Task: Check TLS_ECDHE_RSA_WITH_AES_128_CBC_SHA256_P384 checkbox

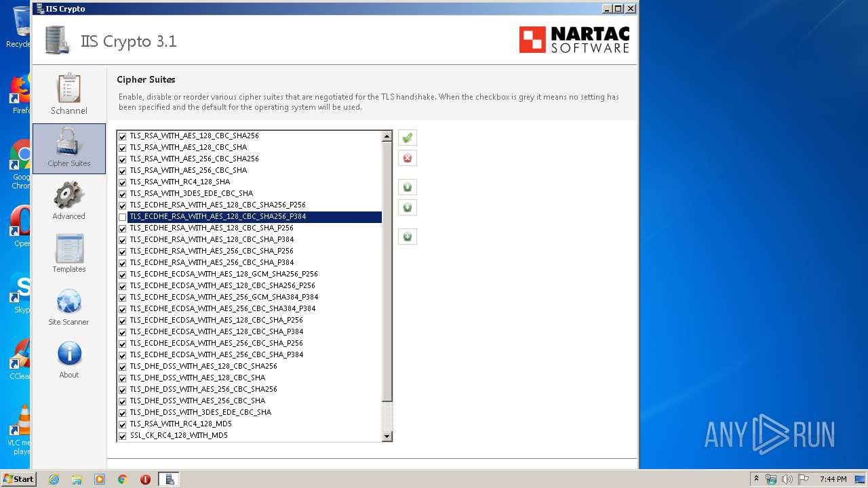Action: [123, 217]
